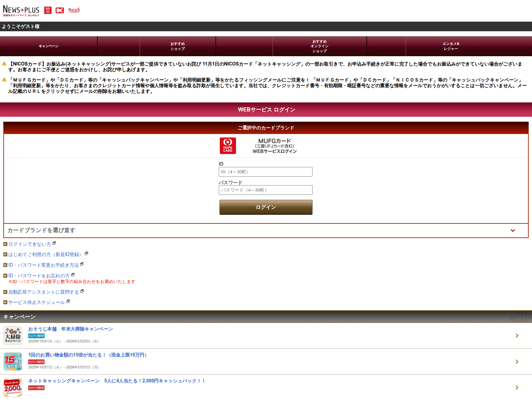Click the red ※ID・パスワード recommendation note

[72, 282]
